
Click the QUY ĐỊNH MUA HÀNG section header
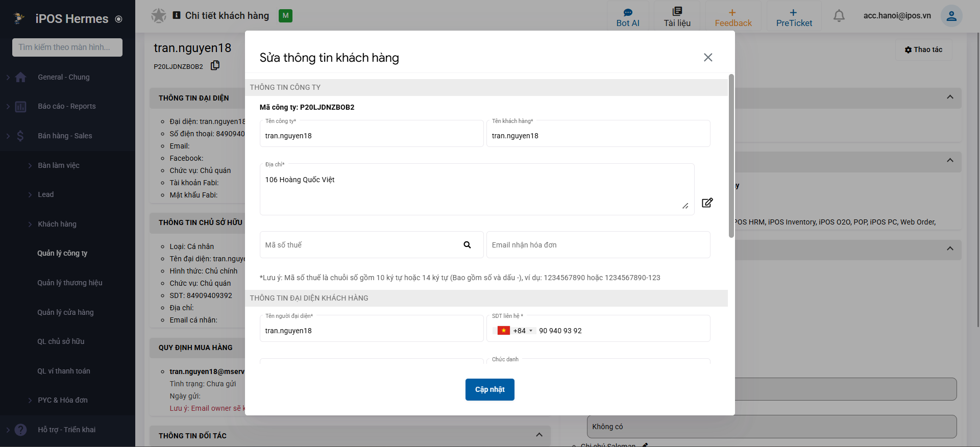pyautogui.click(x=195, y=347)
